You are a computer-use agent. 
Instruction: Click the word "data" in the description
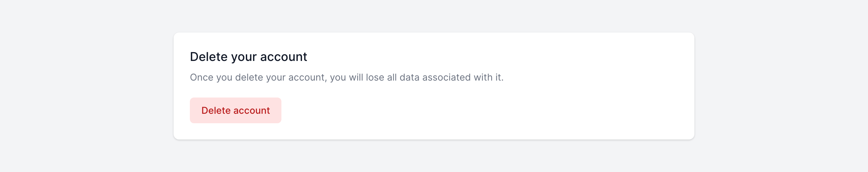[x=409, y=78]
